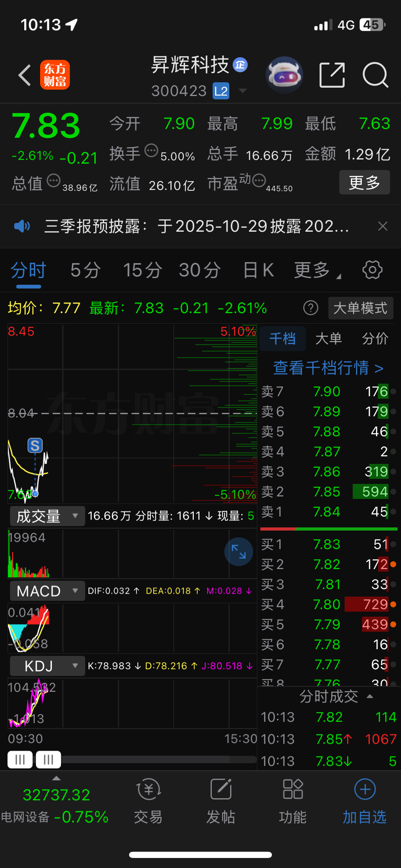Open chart settings gear icon
401x868 pixels.
pos(372,270)
